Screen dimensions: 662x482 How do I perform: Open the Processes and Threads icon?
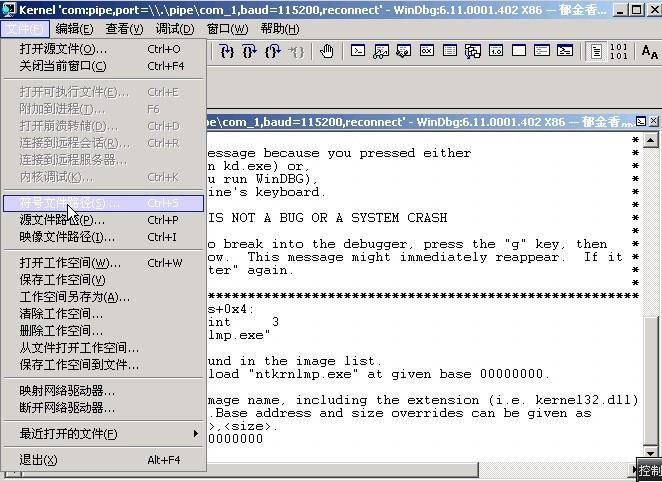(542, 51)
